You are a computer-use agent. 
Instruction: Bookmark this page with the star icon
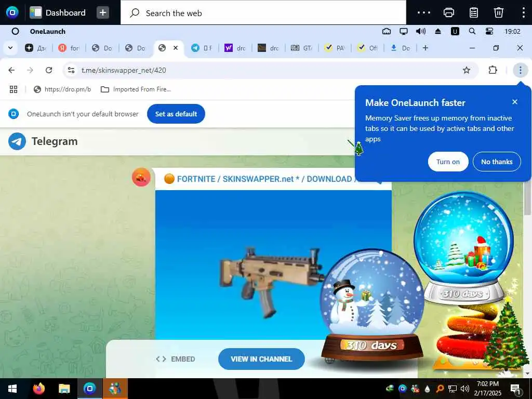pyautogui.click(x=467, y=70)
